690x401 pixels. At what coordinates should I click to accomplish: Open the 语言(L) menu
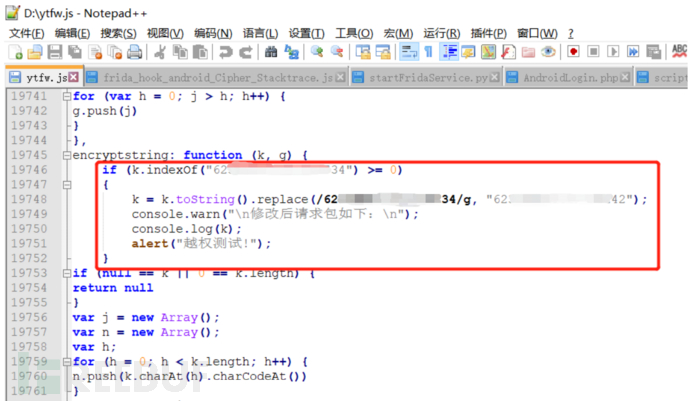pyautogui.click(x=260, y=33)
